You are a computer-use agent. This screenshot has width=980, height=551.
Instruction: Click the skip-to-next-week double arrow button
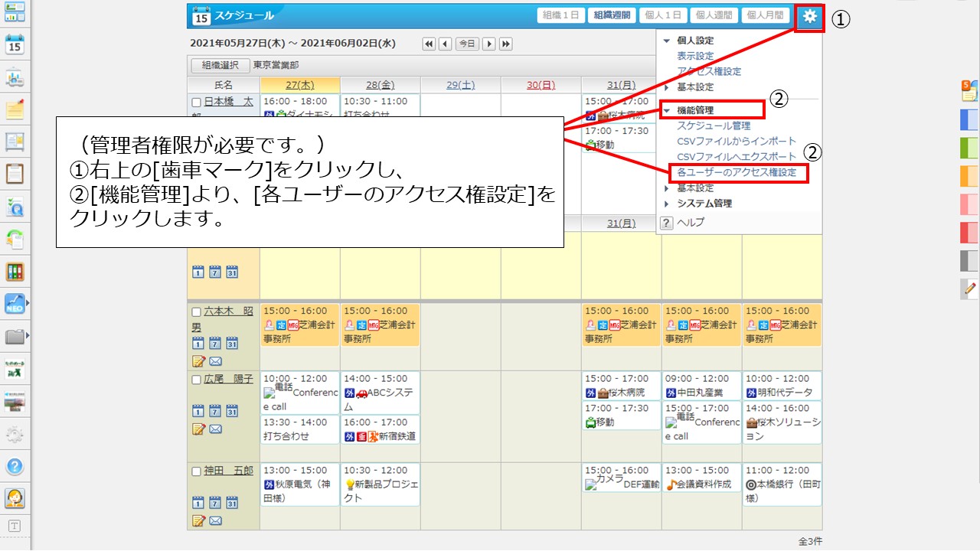click(505, 44)
